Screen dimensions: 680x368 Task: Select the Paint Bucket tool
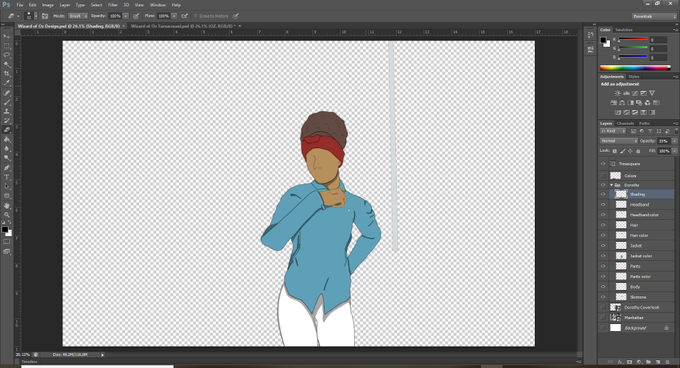coord(7,140)
